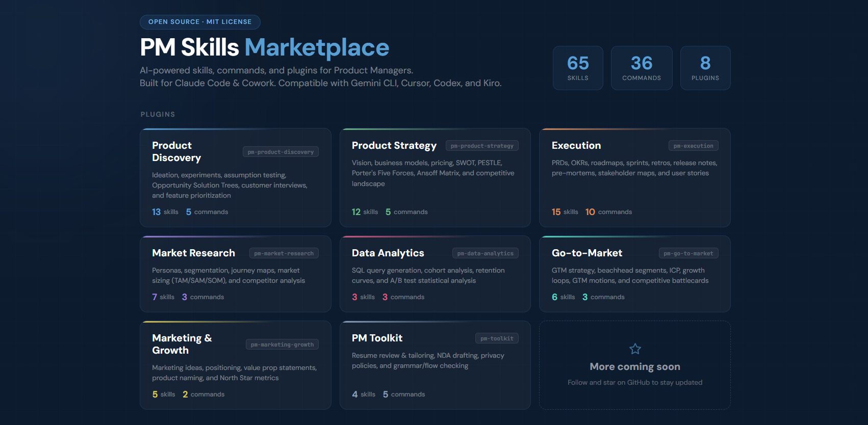
Task: Click the Data Analytics description about SQL query generation
Action: pos(428,276)
